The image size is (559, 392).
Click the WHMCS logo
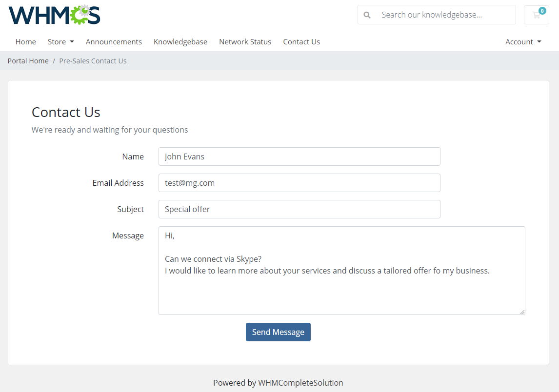click(54, 15)
